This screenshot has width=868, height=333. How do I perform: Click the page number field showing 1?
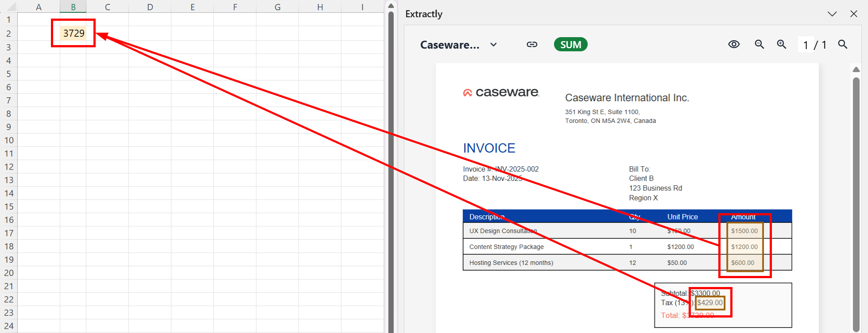(x=806, y=45)
